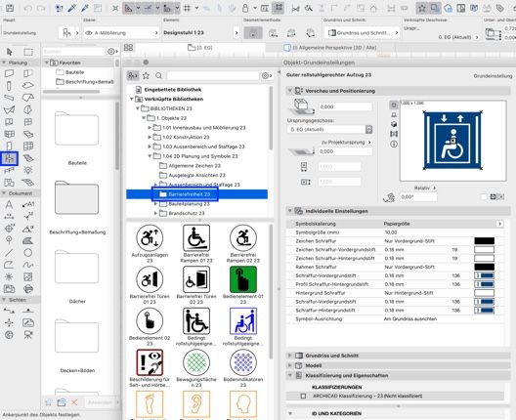The image size is (516, 420).
Task: Click library search input field
Action: click(x=213, y=75)
